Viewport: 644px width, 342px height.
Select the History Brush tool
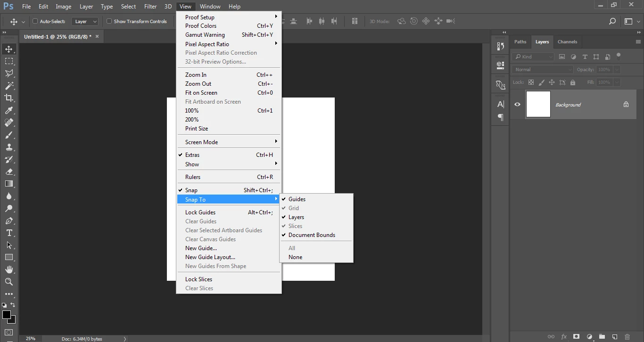pyautogui.click(x=9, y=159)
